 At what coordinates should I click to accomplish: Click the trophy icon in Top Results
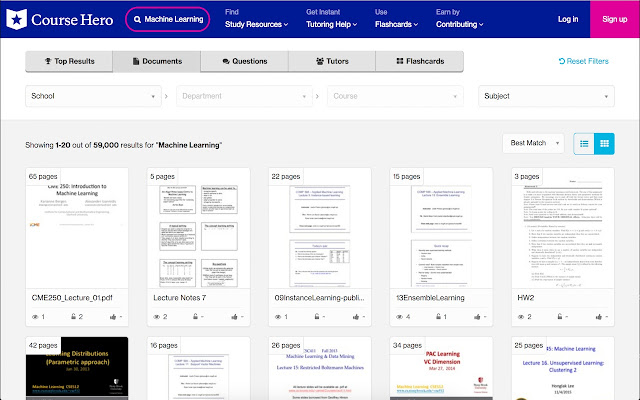point(48,61)
